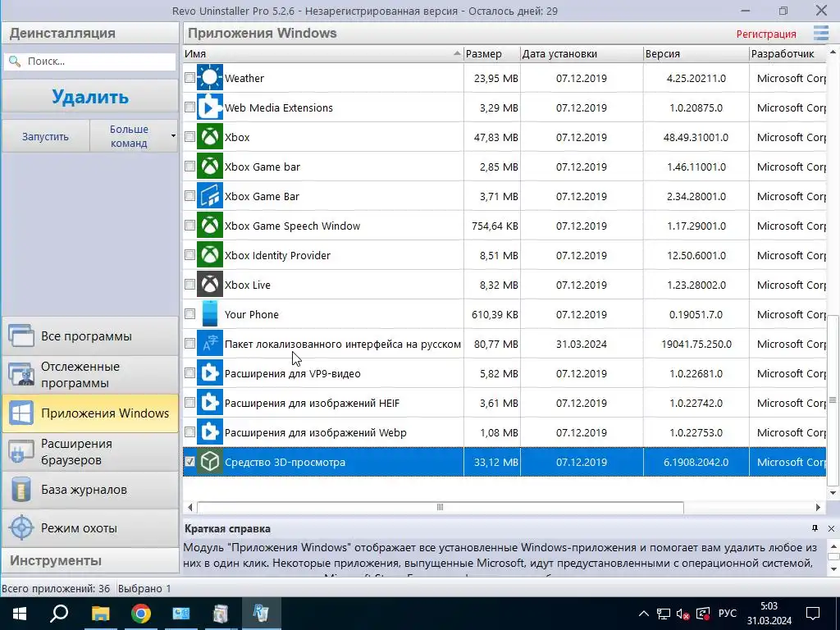Viewport: 840px width, 630px height.
Task: Click into the Поиск search field
Action: [x=90, y=61]
